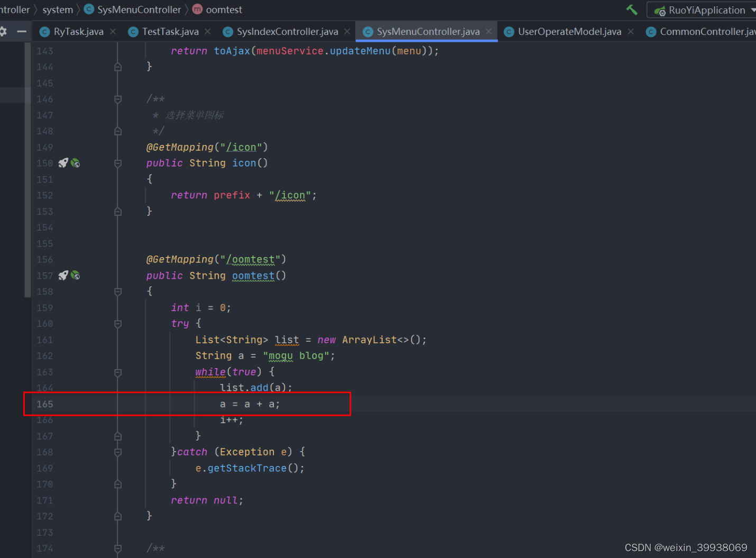The image size is (756, 558).
Task: Click the fold end marker on line 172
Action: pos(118,516)
